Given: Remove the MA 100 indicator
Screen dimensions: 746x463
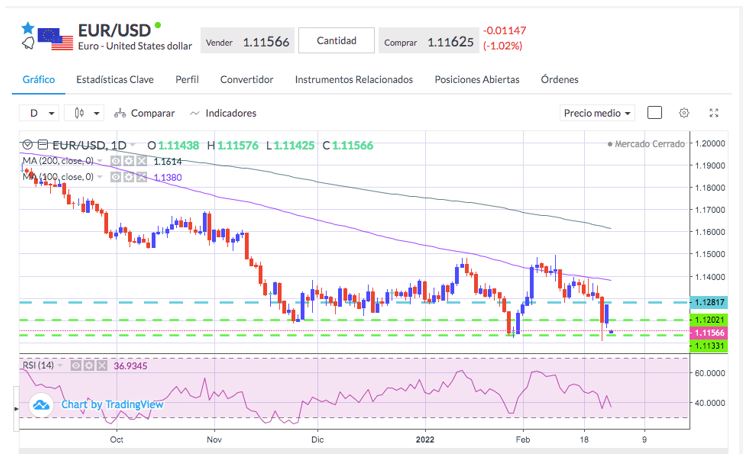Looking at the screenshot, I should coord(141,177).
